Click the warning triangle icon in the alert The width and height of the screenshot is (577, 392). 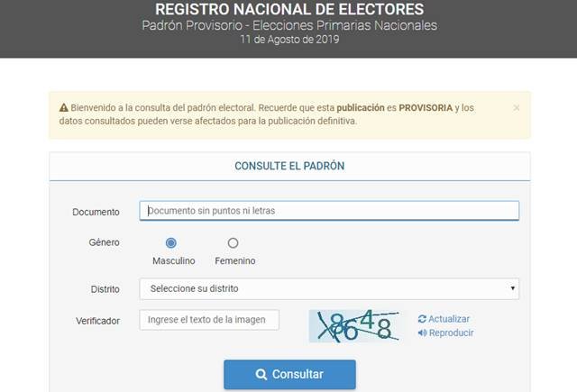tap(64, 108)
